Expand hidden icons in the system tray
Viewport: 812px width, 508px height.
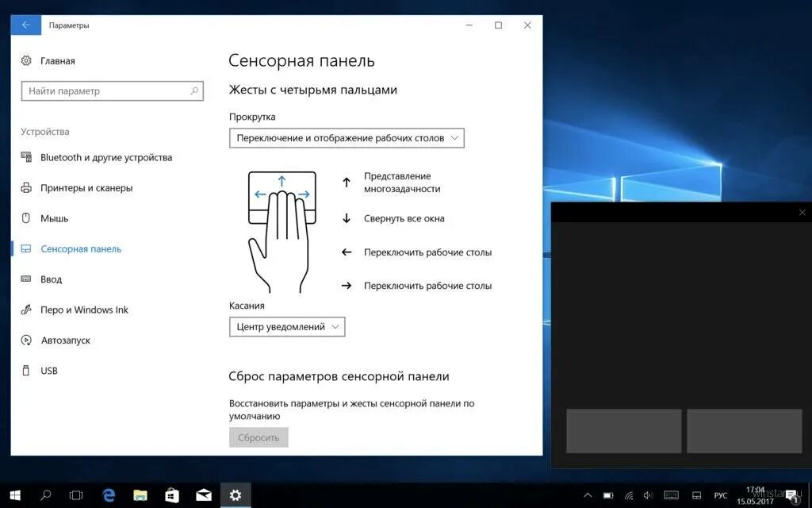pos(588,495)
